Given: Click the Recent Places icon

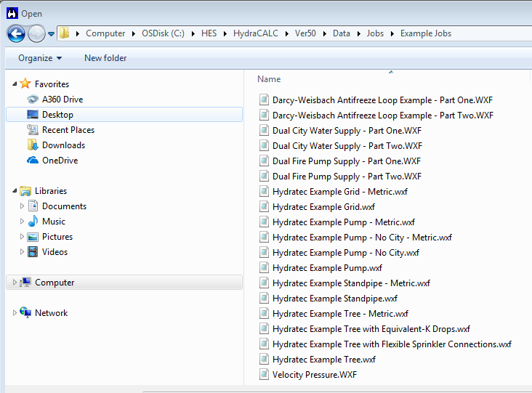Looking at the screenshot, I should [x=33, y=129].
